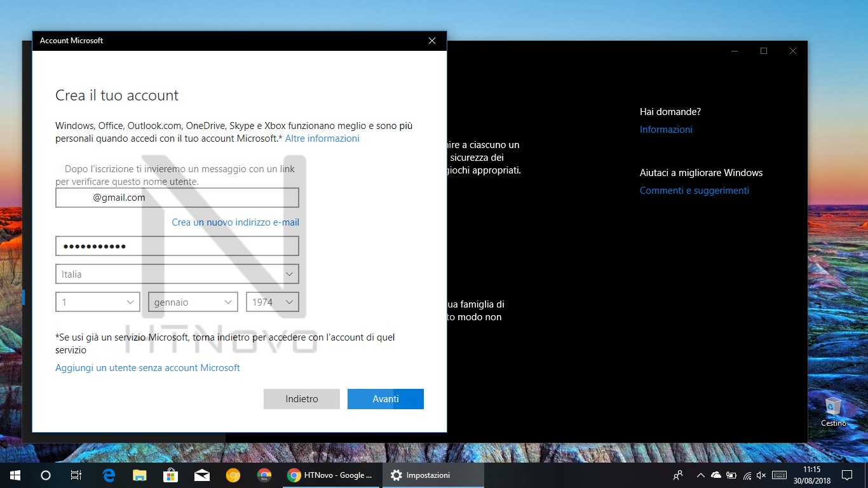868x488 pixels.
Task: Focus the password field
Action: (177, 246)
